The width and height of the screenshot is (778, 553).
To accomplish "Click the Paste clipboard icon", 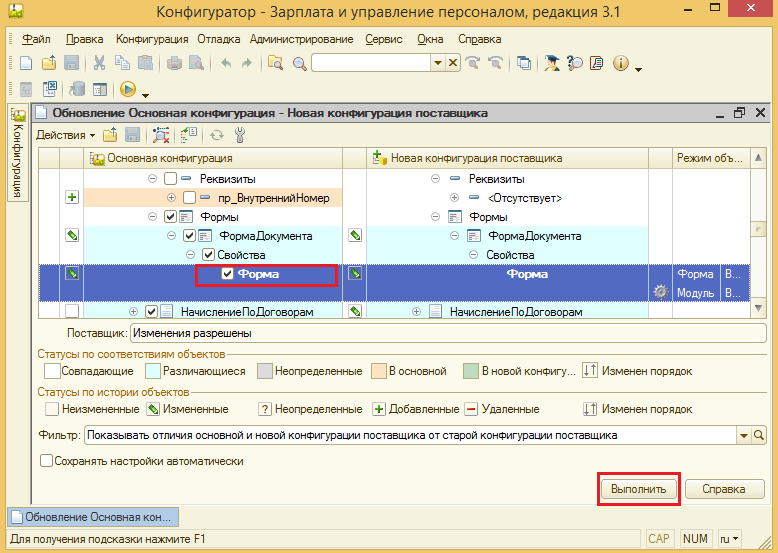I will coord(145,63).
